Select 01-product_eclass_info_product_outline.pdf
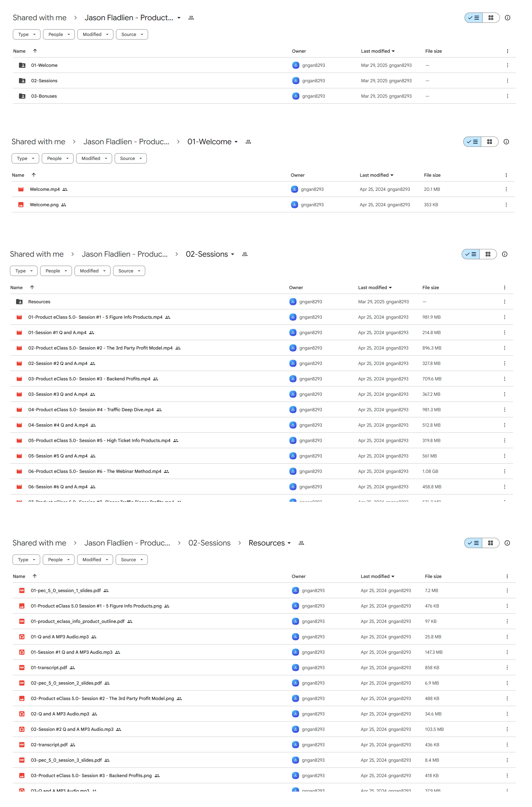The height and width of the screenshot is (807, 532). point(264,621)
